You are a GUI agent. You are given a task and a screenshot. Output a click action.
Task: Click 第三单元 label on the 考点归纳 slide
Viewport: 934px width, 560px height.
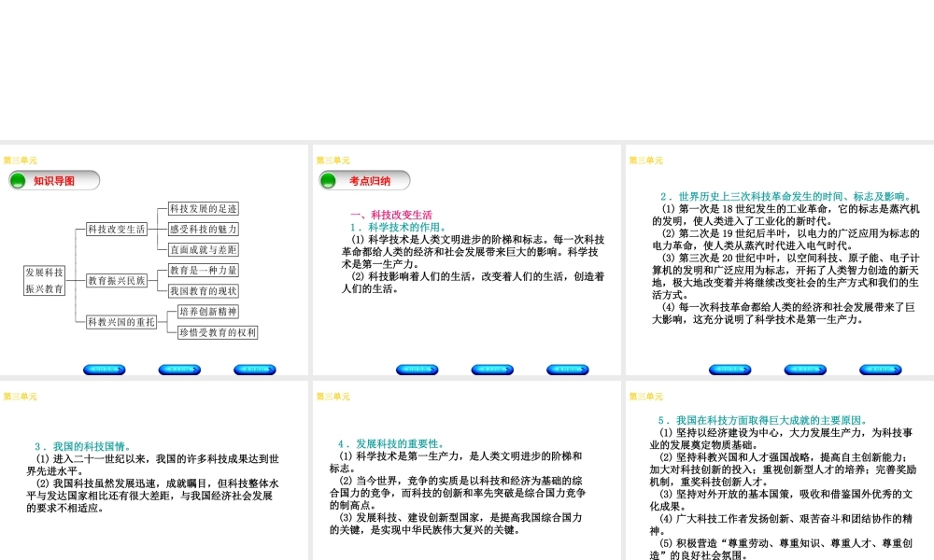coord(333,161)
